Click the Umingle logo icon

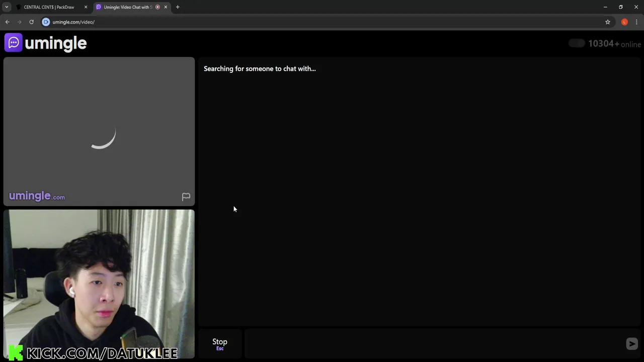pos(14,43)
